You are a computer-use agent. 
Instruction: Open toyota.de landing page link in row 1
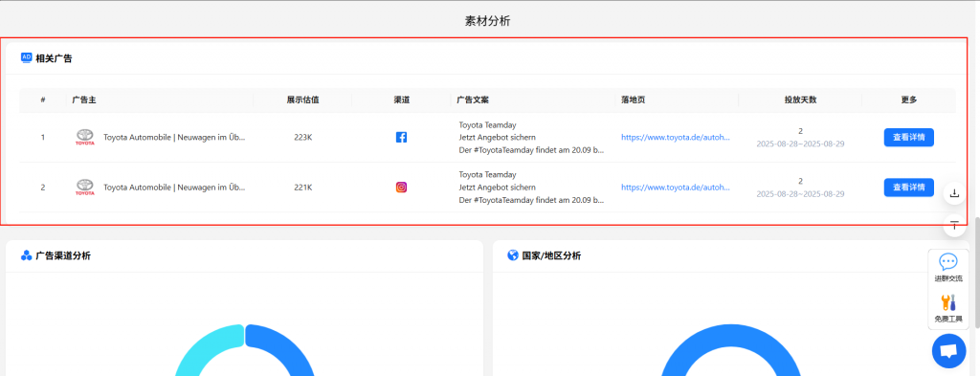675,138
